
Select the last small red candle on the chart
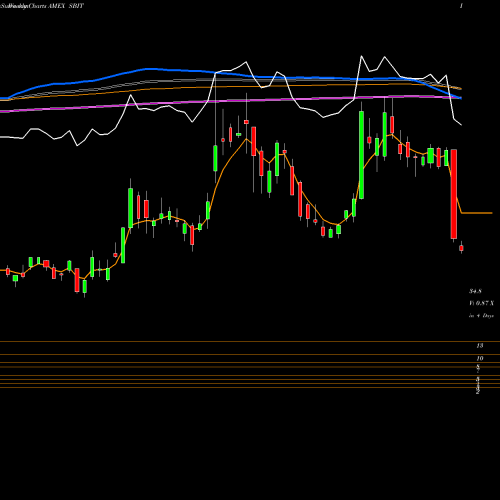click(461, 248)
